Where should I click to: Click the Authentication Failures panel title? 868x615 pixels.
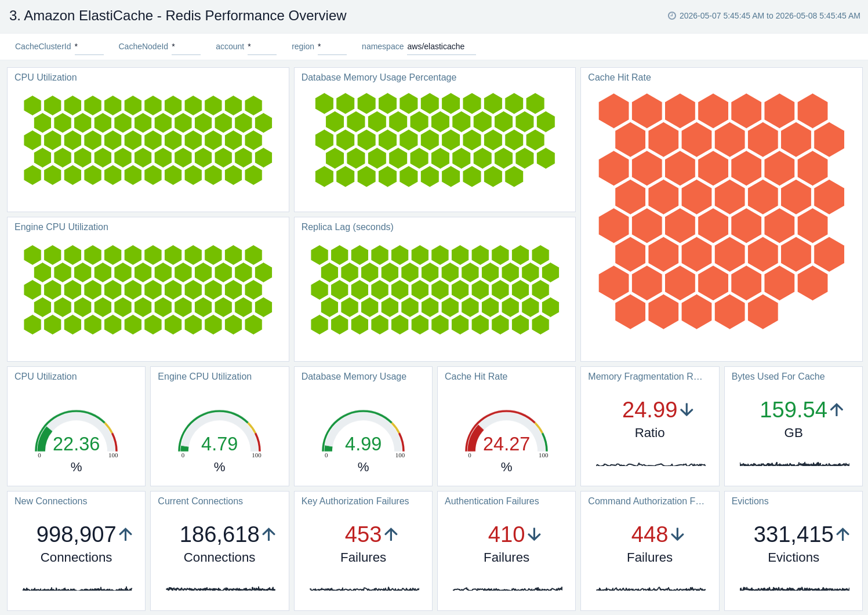point(492,501)
